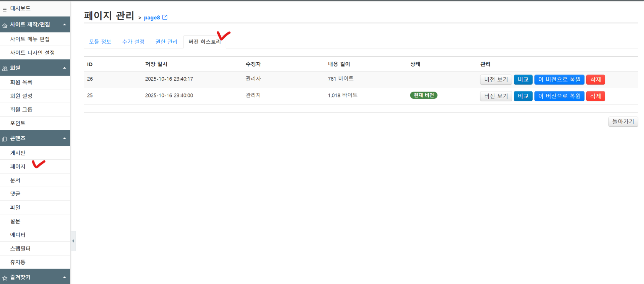Collapse the 사이트 제작/편집 section arrow
The image size is (644, 284).
pos(64,25)
